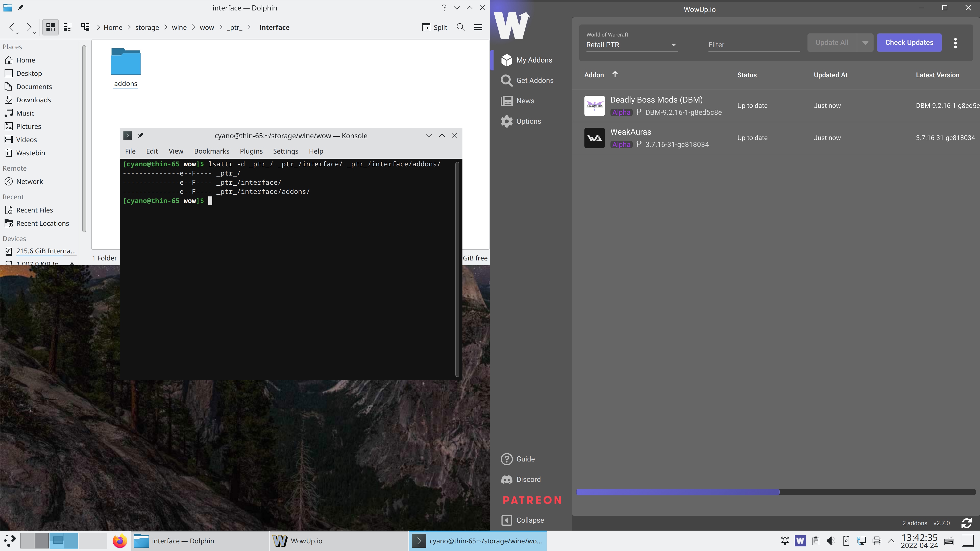Click the Discord link icon

506,480
